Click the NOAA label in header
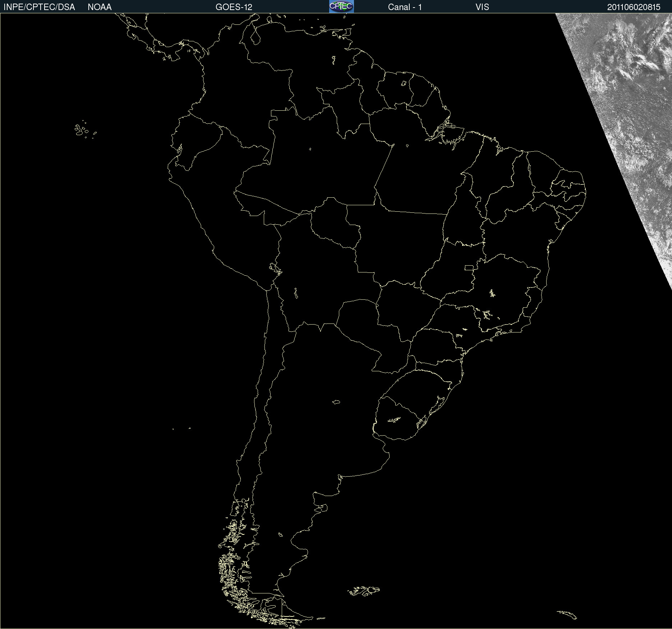 [100, 7]
